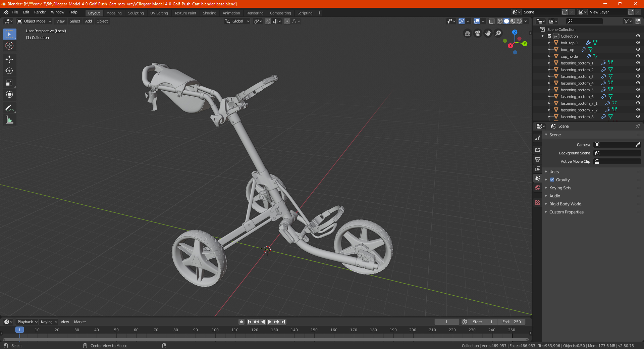
Task: Click the timeline playhead at frame 1
Action: (19, 330)
